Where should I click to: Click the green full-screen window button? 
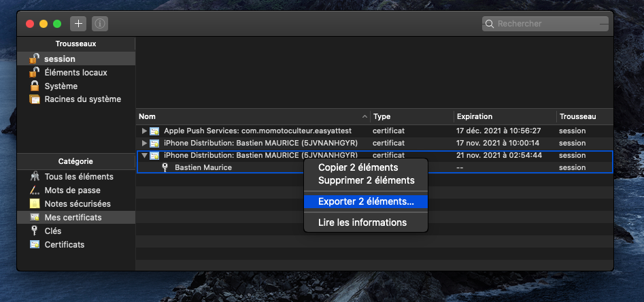57,24
